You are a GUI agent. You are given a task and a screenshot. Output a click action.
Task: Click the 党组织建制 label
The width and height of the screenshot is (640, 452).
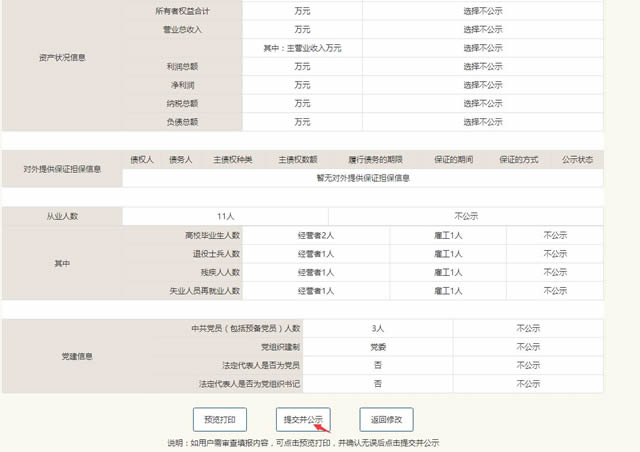coord(280,347)
